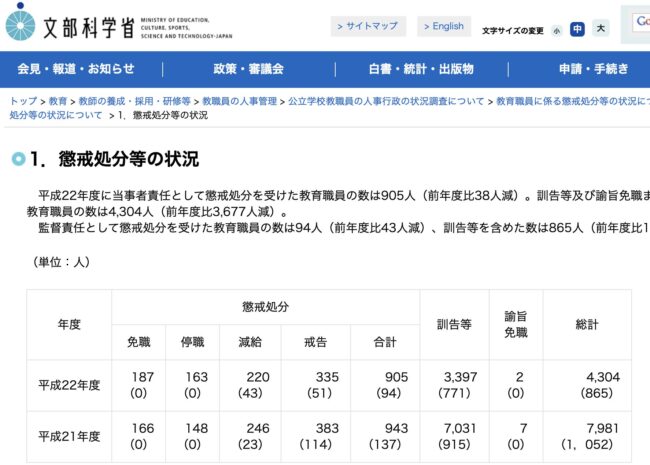Viewport: 650px width, 465px height.
Task: Click the 平成22年度 row header cell
Action: pyautogui.click(x=69, y=385)
